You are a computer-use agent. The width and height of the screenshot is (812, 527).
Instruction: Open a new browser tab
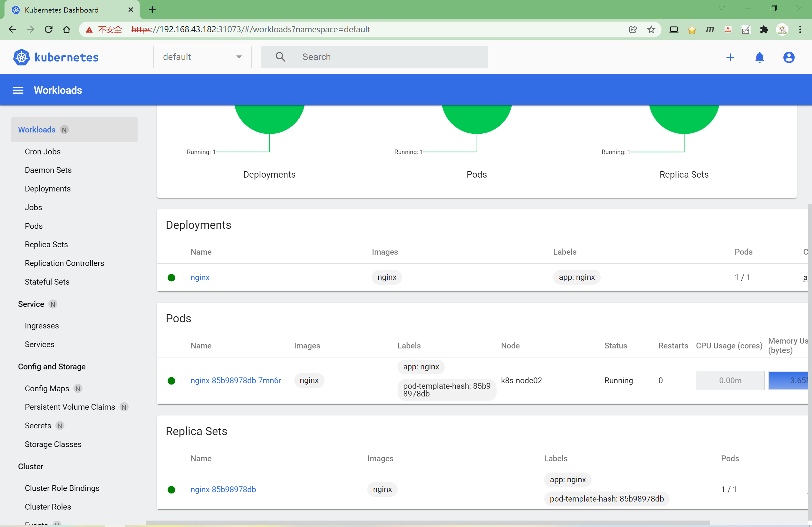point(152,10)
